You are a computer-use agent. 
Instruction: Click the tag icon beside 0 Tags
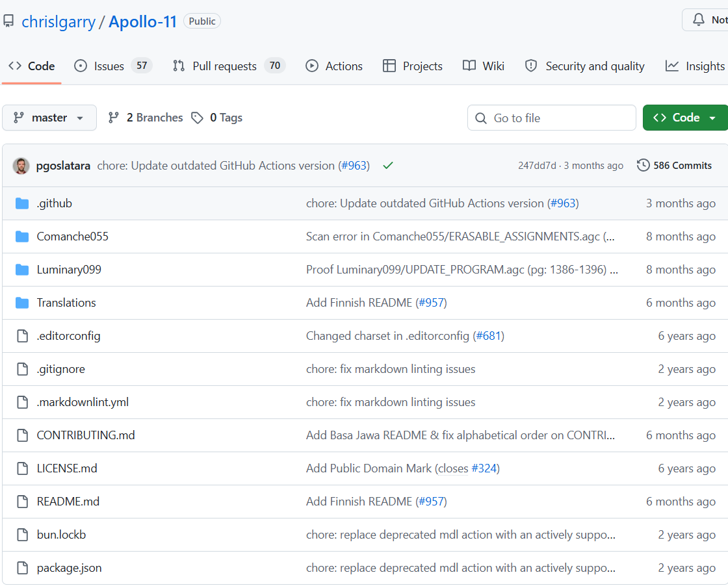[x=197, y=118]
